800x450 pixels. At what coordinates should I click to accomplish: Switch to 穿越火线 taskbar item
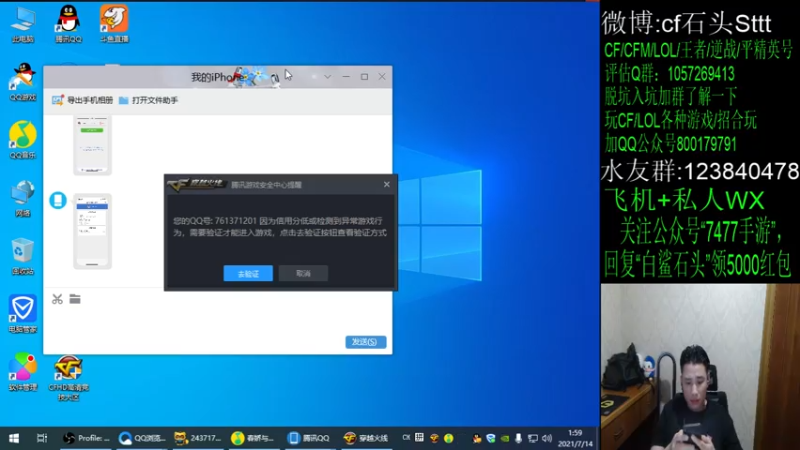[x=365, y=438]
